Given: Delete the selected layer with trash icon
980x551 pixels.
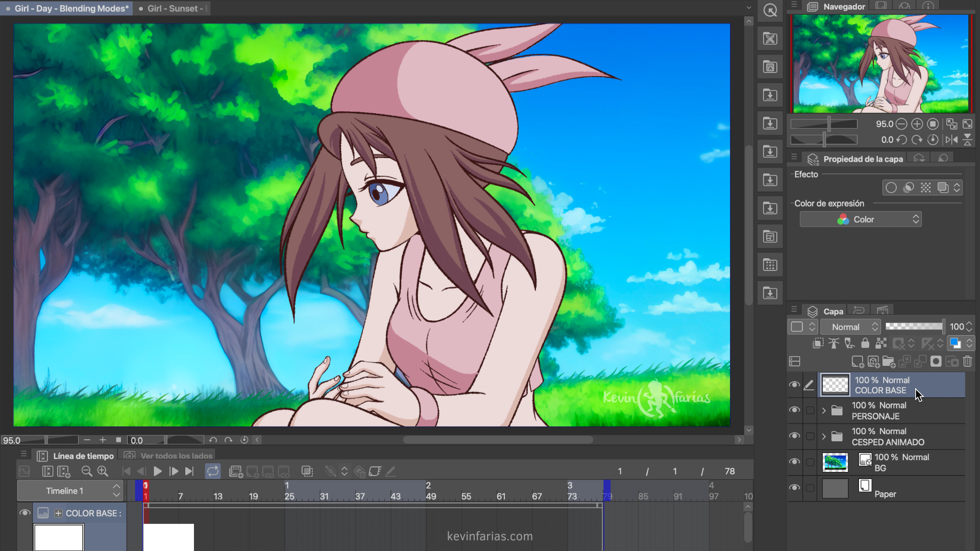Looking at the screenshot, I should point(967,362).
